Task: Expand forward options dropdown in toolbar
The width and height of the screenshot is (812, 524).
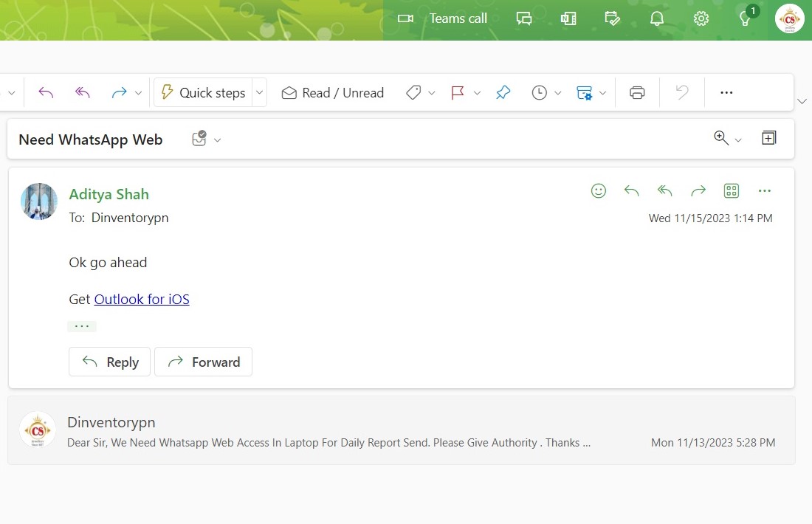Action: (138, 93)
